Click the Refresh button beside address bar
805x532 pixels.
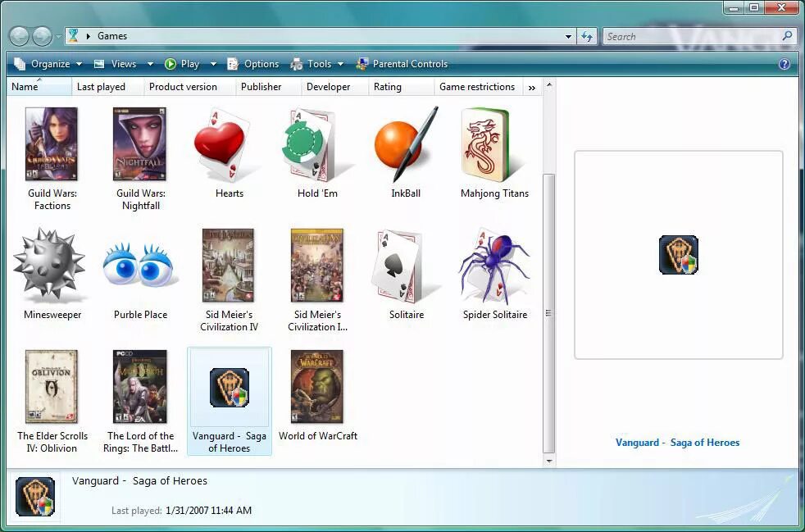pyautogui.click(x=587, y=36)
